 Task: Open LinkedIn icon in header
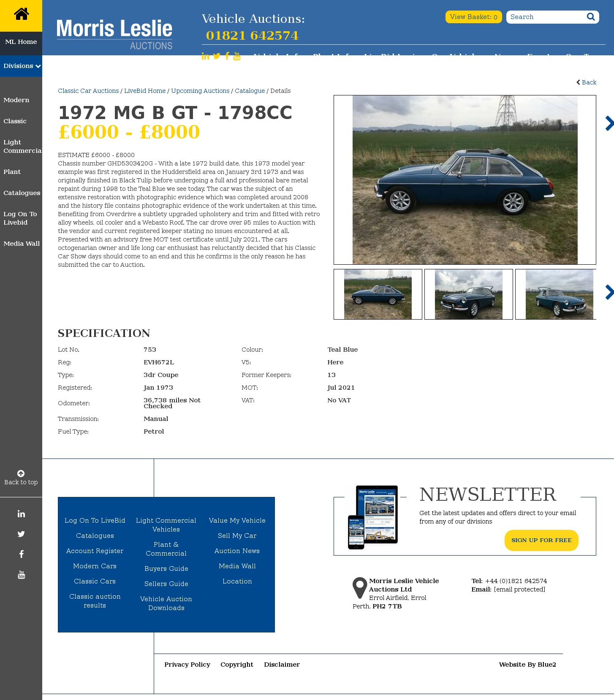point(205,56)
